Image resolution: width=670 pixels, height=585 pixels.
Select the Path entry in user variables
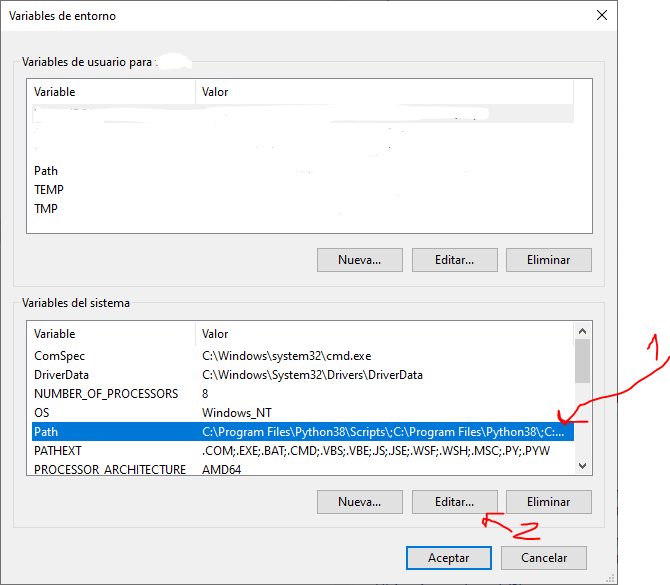(46, 171)
